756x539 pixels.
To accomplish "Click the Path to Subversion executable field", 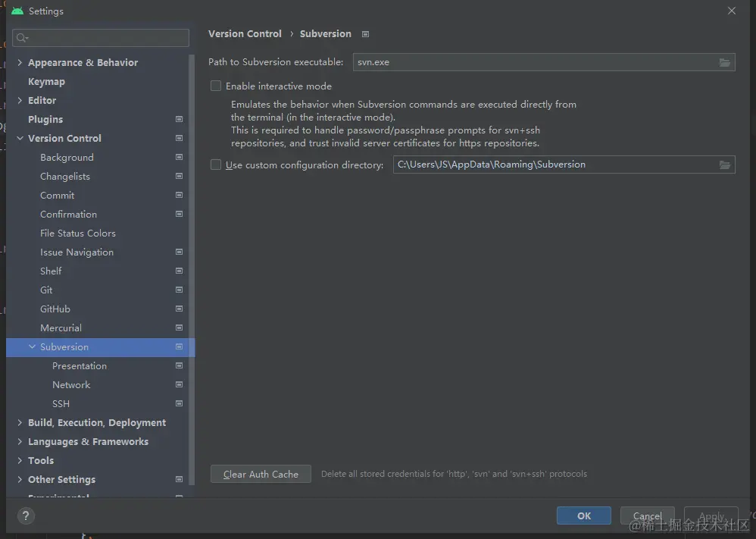I will pos(544,62).
